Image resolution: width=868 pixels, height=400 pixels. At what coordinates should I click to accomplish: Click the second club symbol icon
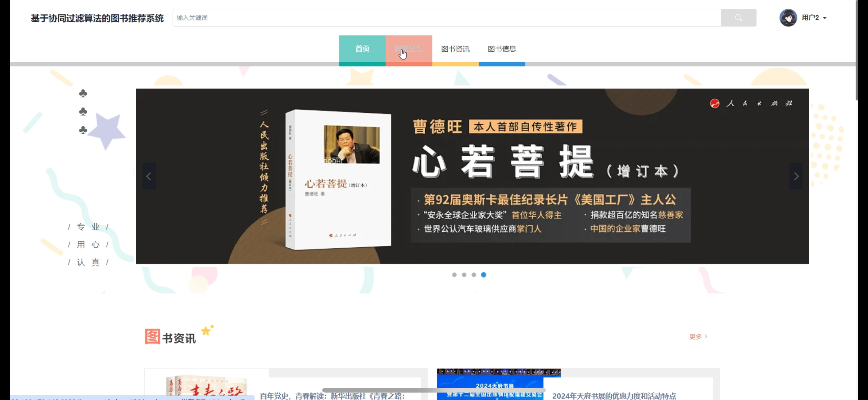click(83, 111)
